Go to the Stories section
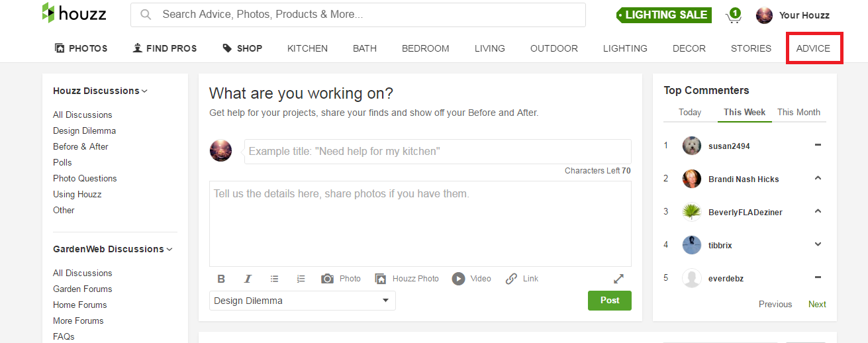Screen dimensions: 868x343 (x=751, y=48)
